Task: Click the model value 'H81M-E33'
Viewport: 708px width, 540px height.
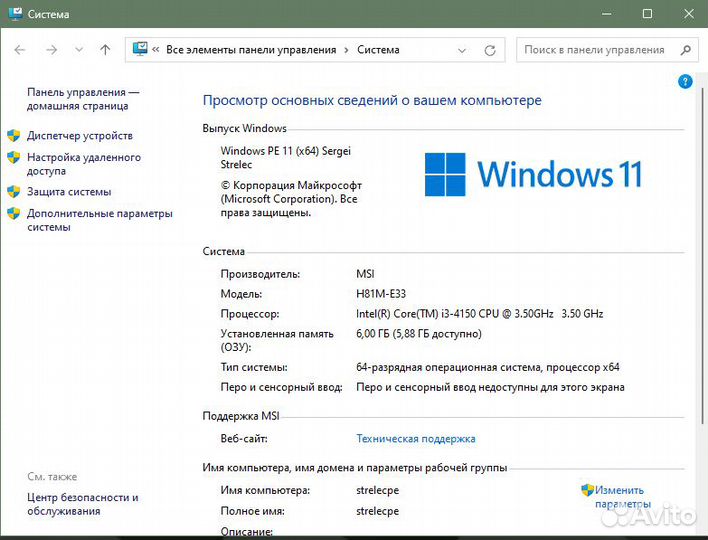Action: click(x=381, y=294)
